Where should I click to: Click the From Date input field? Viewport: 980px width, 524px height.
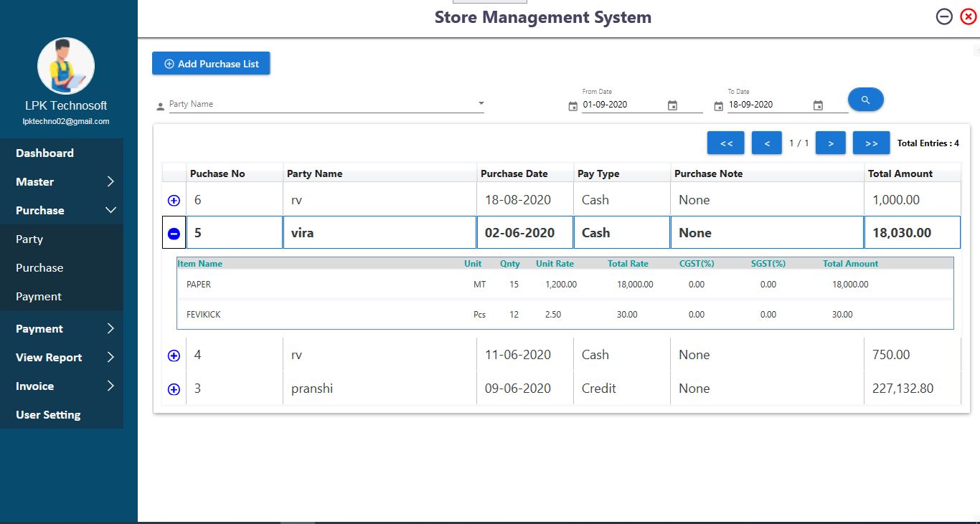point(621,105)
